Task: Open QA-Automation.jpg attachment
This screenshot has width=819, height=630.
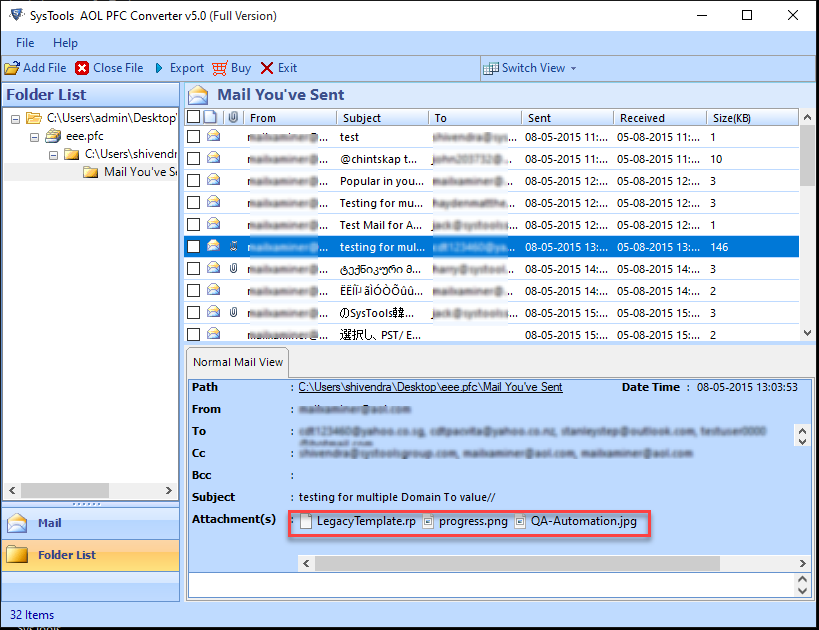Action: (576, 521)
